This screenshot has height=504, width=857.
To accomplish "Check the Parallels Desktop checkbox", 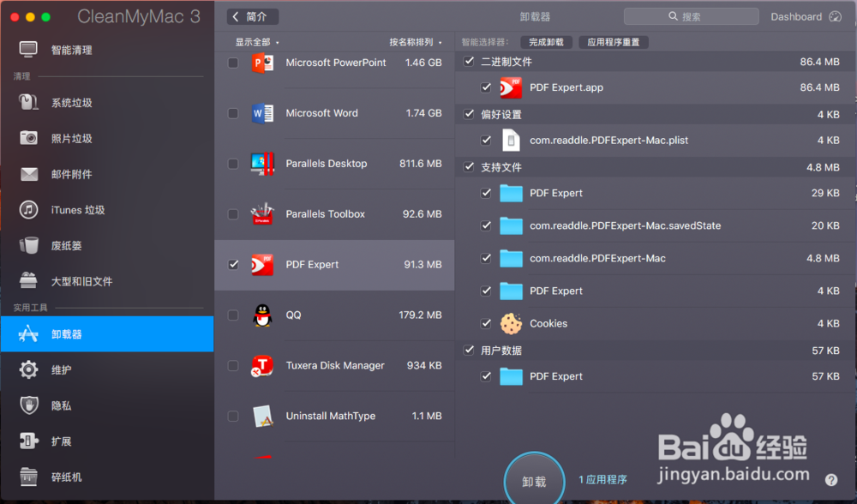I will tap(233, 164).
